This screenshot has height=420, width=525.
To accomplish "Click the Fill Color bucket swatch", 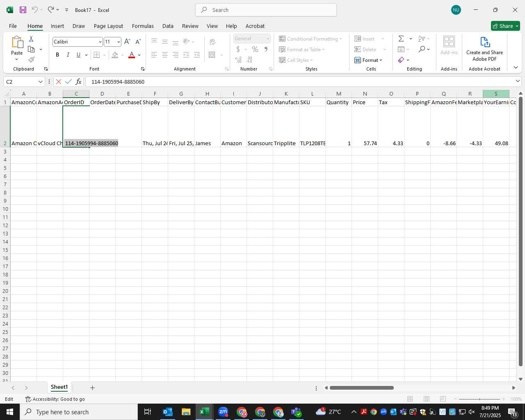I will (x=115, y=55).
